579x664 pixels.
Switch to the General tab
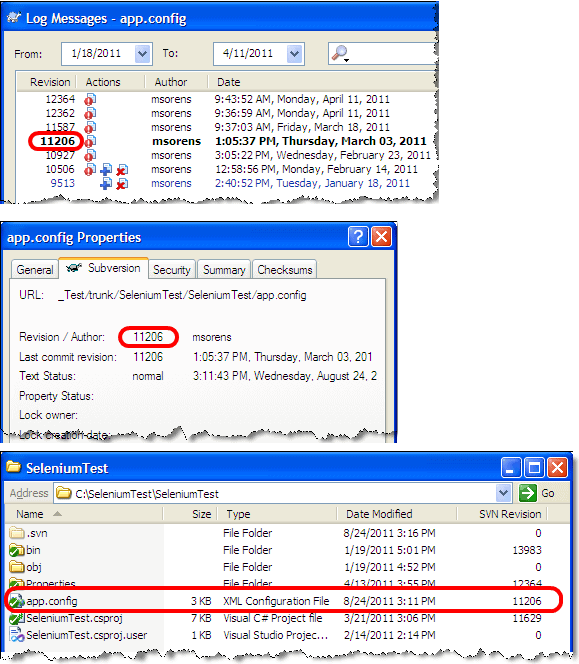[x=34, y=269]
